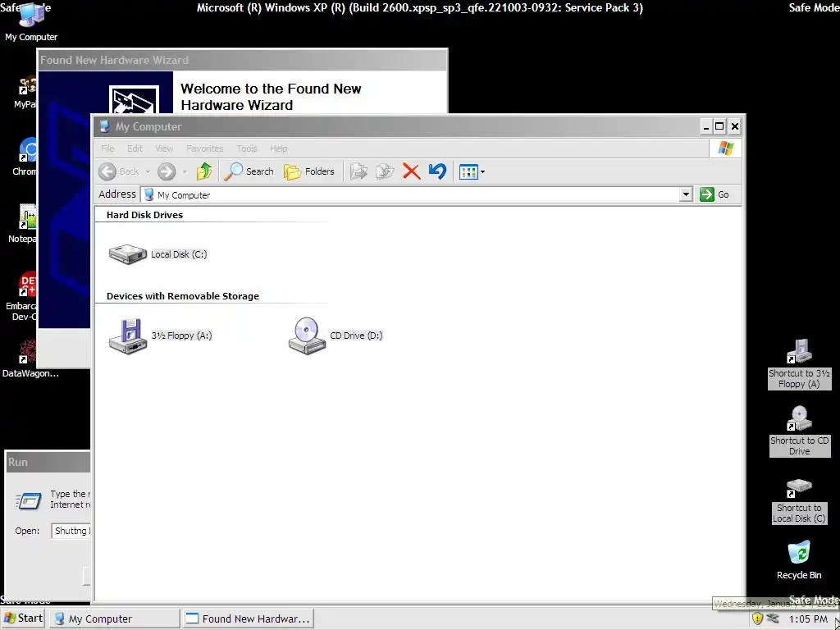This screenshot has width=840, height=630.
Task: Open the Start menu
Action: tap(23, 619)
